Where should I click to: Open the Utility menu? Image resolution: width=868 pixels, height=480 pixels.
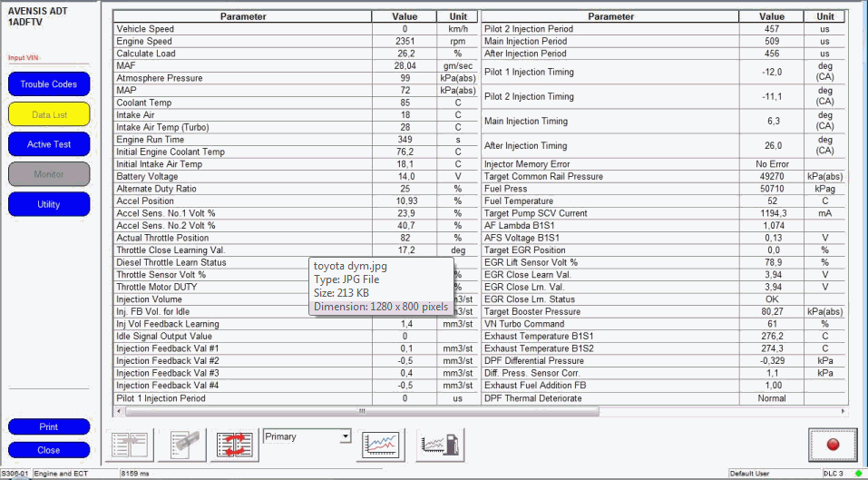point(49,204)
